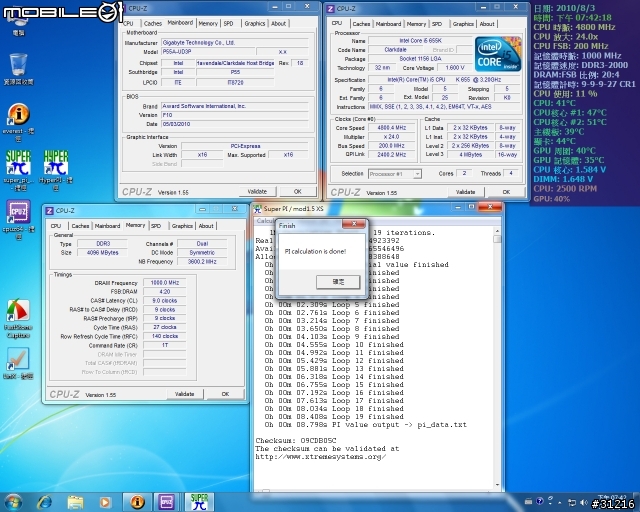Click the http://www.xtremesystems.org/ text

click(x=320, y=456)
